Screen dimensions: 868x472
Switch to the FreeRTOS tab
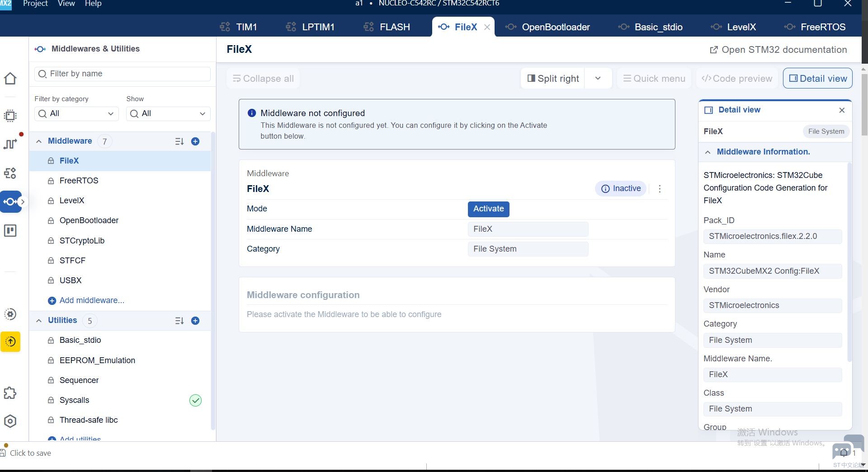tap(815, 27)
